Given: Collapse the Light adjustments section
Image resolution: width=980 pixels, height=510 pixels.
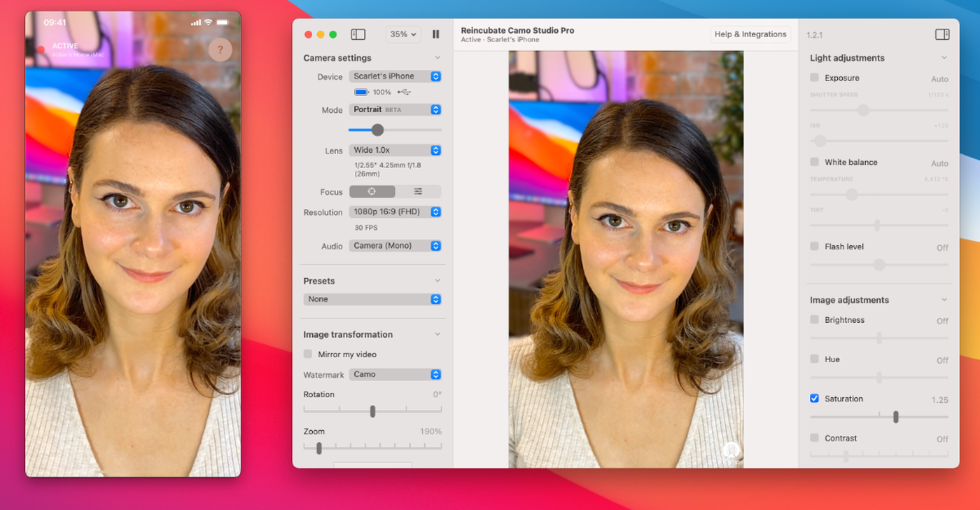Looking at the screenshot, I should pyautogui.click(x=944, y=58).
